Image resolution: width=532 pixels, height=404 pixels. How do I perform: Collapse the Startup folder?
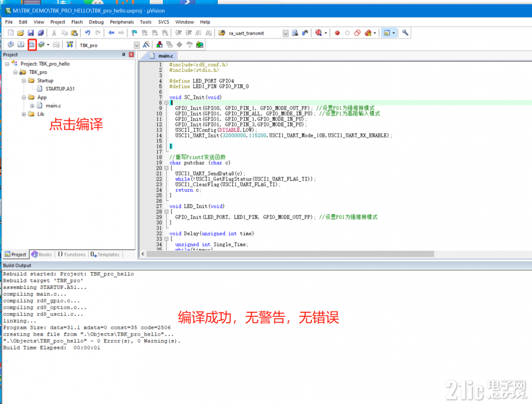(24, 81)
